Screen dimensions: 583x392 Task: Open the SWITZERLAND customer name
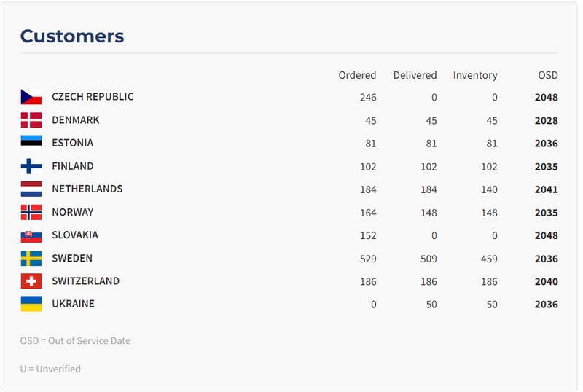pyautogui.click(x=86, y=281)
